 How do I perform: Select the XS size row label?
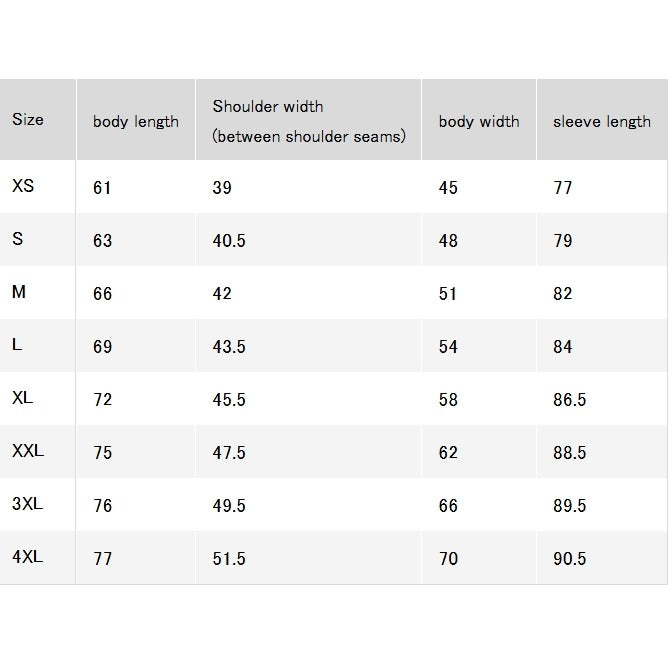(23, 186)
